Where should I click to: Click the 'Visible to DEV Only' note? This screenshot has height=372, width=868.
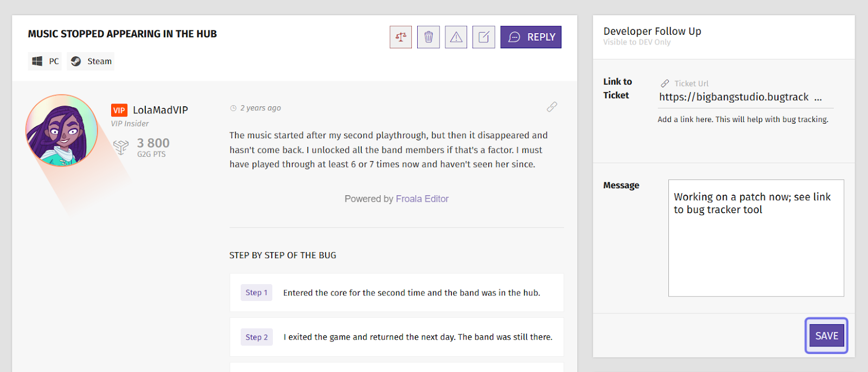click(637, 42)
